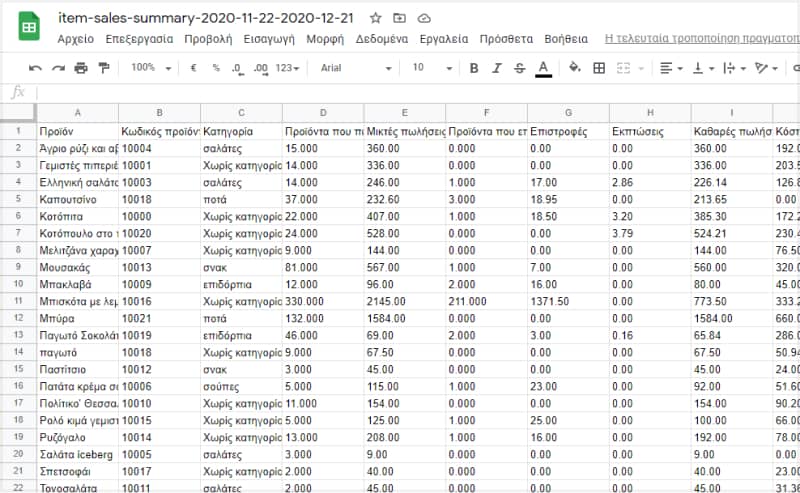Image resolution: width=800 pixels, height=493 pixels.
Task: Select product code 10021 cell
Action: (x=160, y=318)
